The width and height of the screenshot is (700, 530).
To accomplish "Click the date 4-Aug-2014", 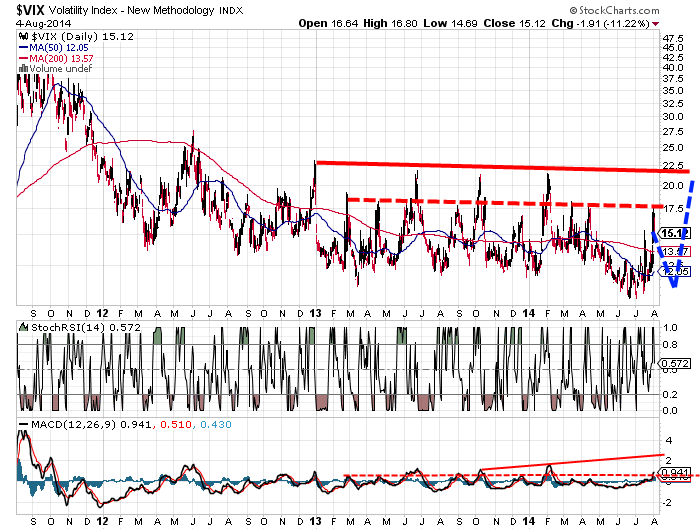I will click(x=44, y=23).
